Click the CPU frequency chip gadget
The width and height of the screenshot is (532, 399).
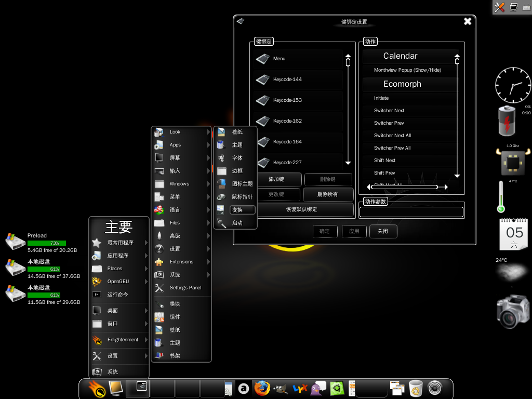click(513, 163)
